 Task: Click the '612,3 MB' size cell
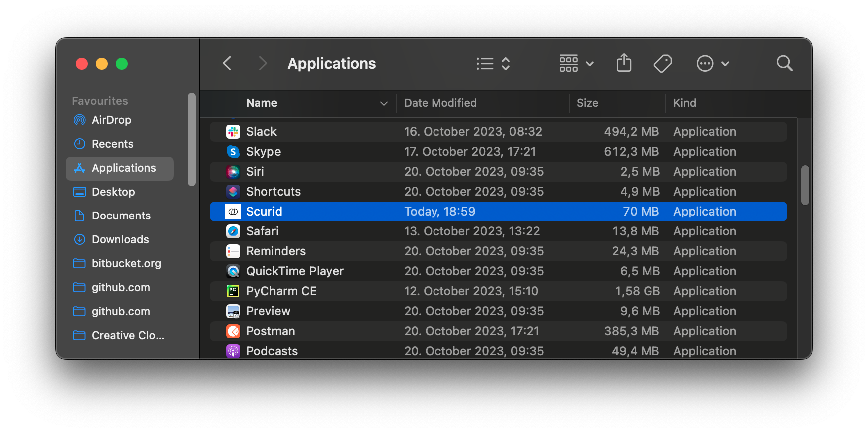(632, 152)
